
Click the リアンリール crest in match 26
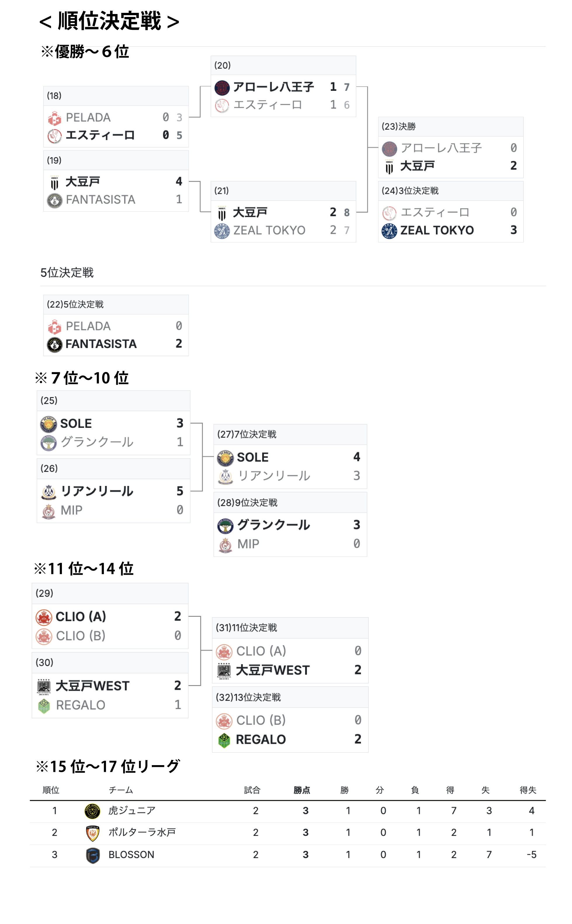click(48, 491)
